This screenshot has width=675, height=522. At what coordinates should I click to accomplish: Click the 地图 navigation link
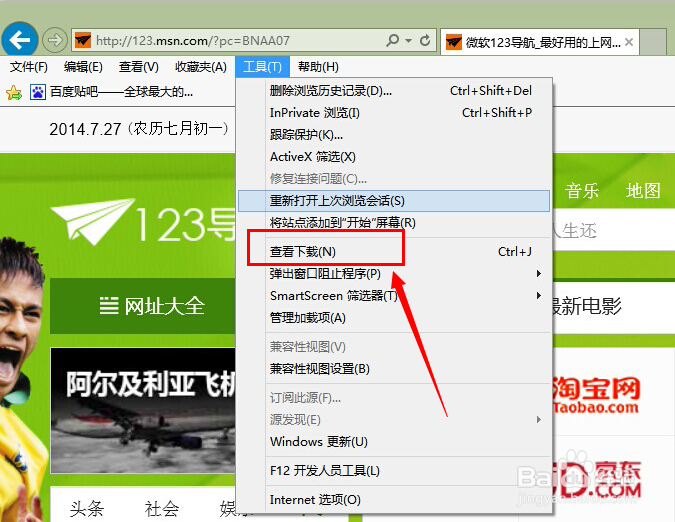click(643, 191)
